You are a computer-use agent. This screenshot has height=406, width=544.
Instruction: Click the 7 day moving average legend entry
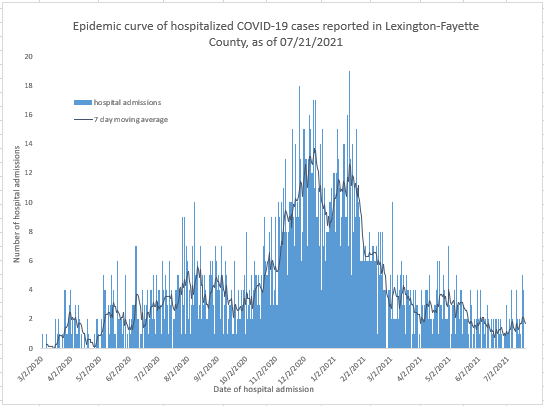(x=121, y=120)
